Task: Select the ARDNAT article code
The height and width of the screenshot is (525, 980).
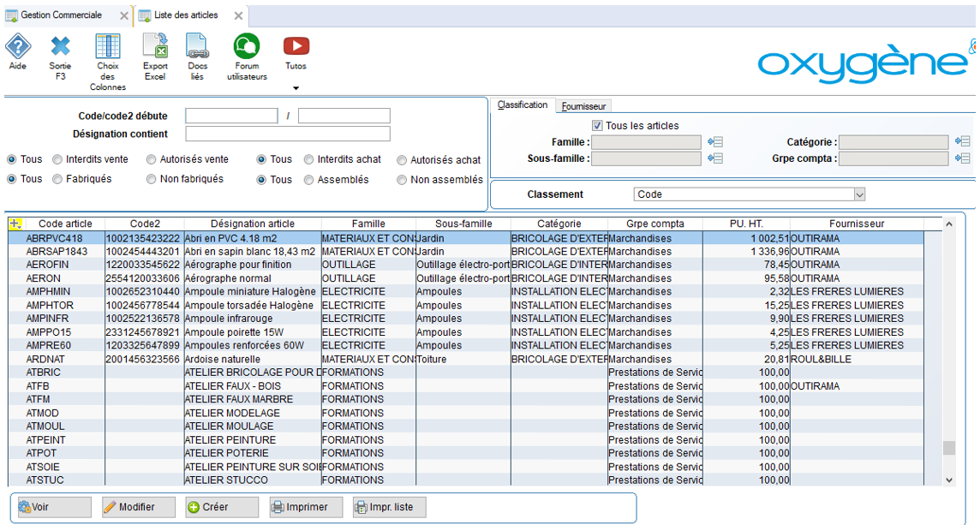Action: click(x=45, y=360)
